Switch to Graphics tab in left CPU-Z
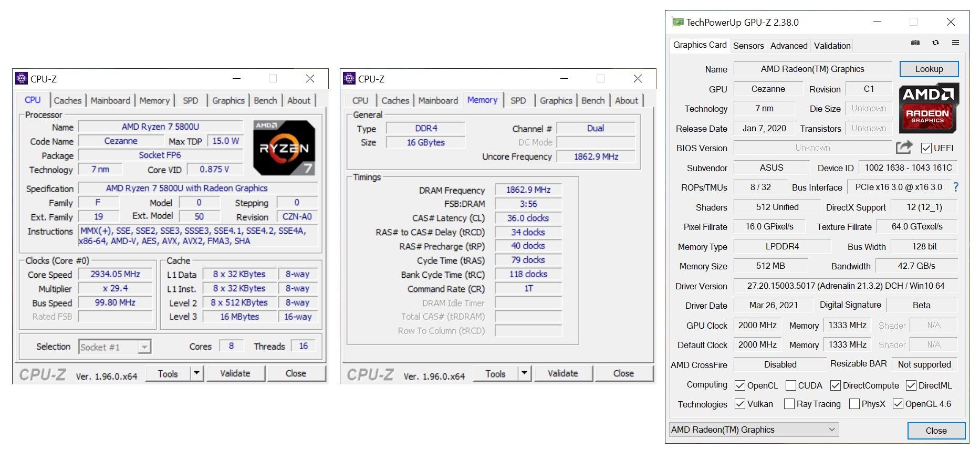 228,100
